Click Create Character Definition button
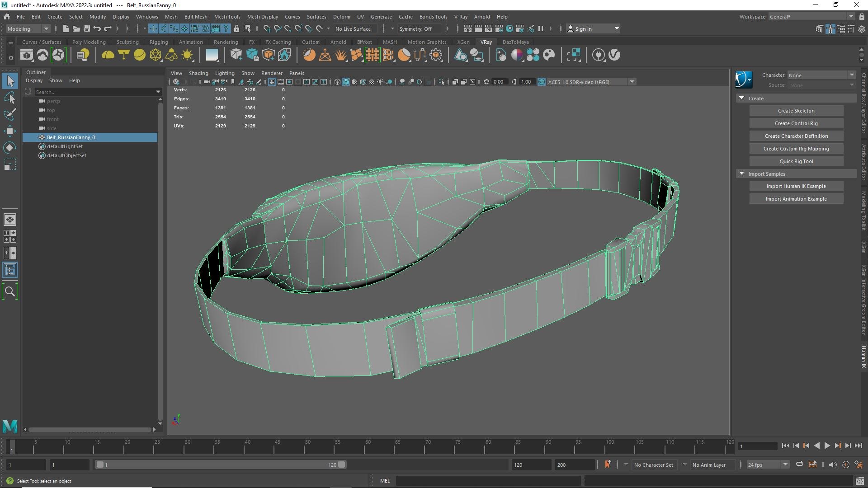Screen dimensions: 868x488 [x=796, y=136]
